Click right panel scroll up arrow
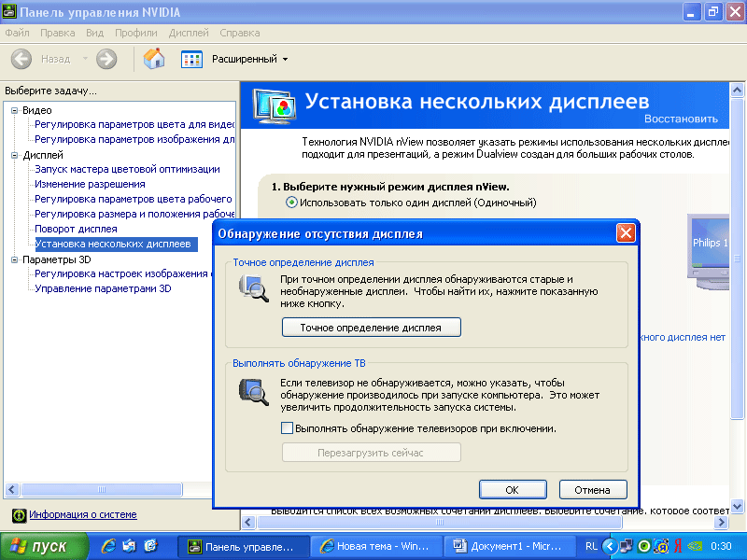 pos(737,90)
